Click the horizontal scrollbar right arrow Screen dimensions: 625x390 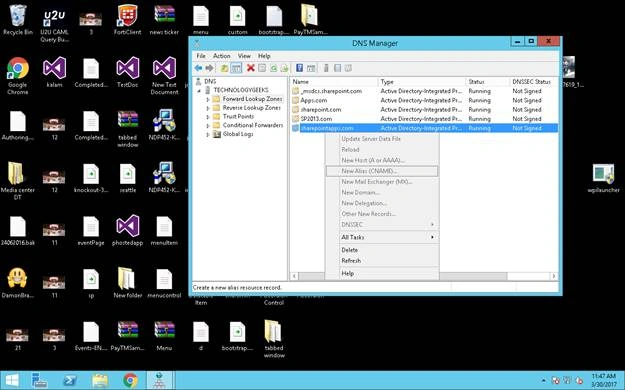[x=554, y=276]
